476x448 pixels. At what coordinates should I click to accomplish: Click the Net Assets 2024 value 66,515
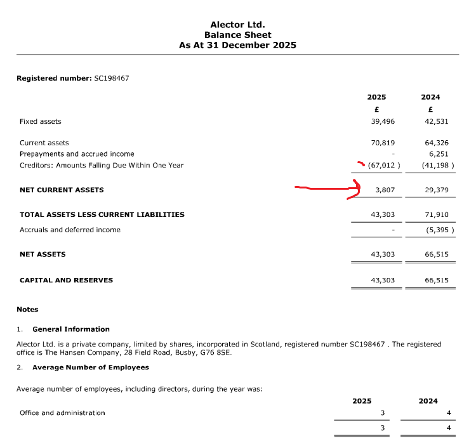[437, 254]
